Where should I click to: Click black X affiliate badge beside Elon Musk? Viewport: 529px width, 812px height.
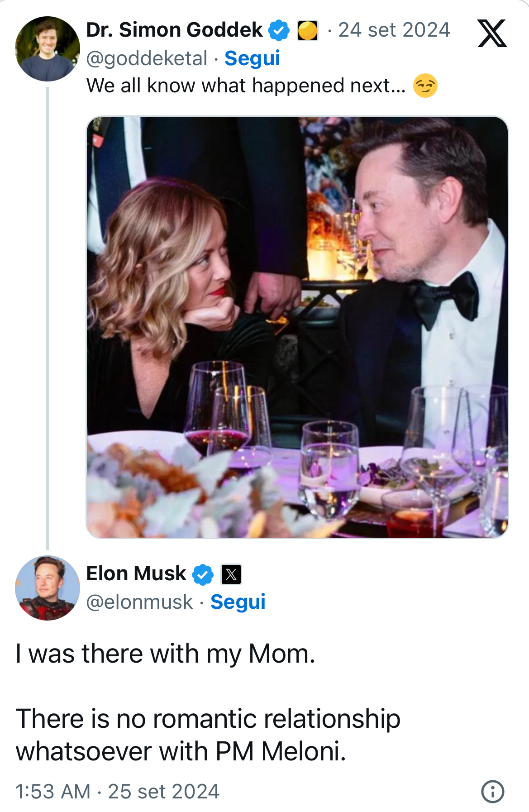231,574
